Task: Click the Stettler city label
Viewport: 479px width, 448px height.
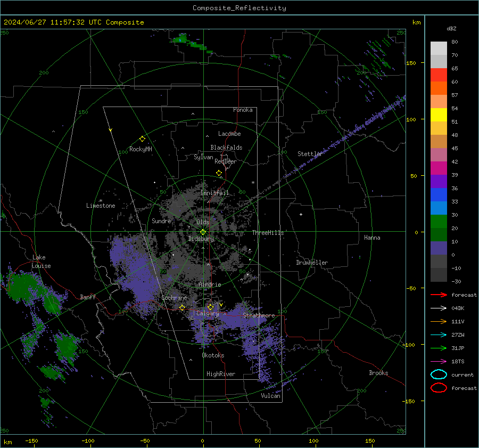Action: pyautogui.click(x=310, y=154)
